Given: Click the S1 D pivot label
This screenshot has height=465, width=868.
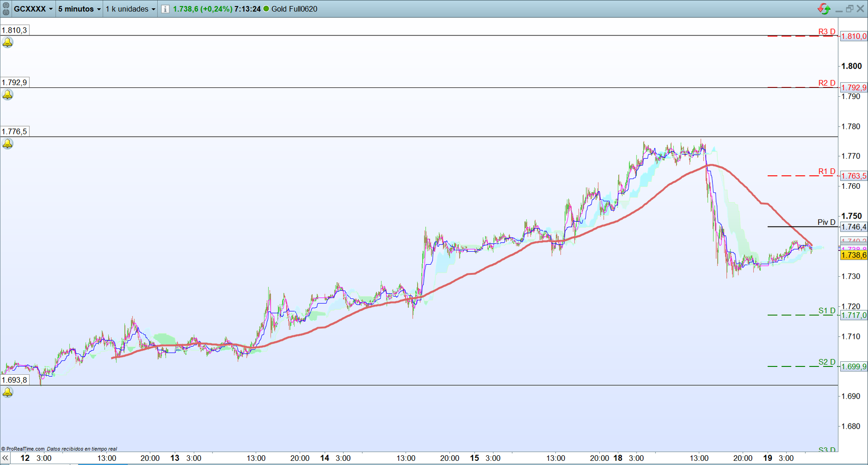Looking at the screenshot, I should [x=827, y=311].
